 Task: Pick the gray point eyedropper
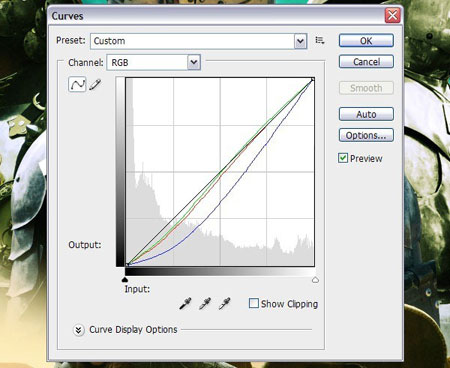click(205, 303)
